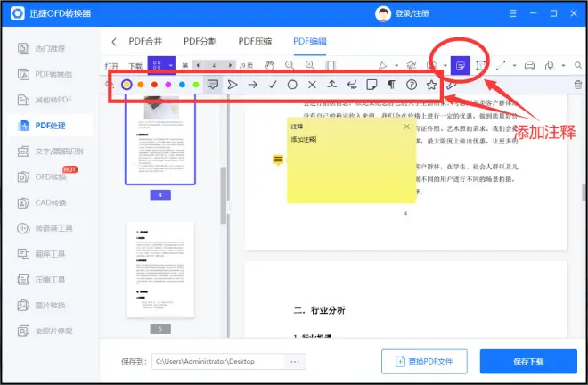
Task: Select the magenta annotation color
Action: [x=168, y=85]
